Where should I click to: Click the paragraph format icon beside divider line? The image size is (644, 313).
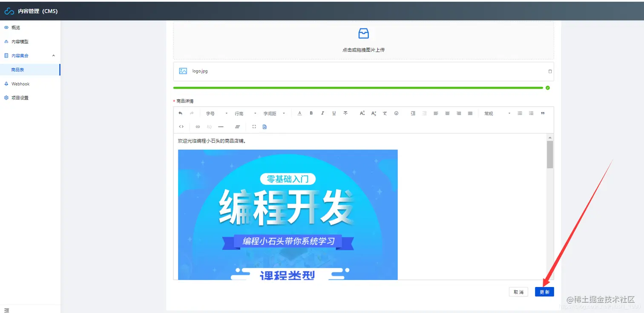[x=238, y=126]
